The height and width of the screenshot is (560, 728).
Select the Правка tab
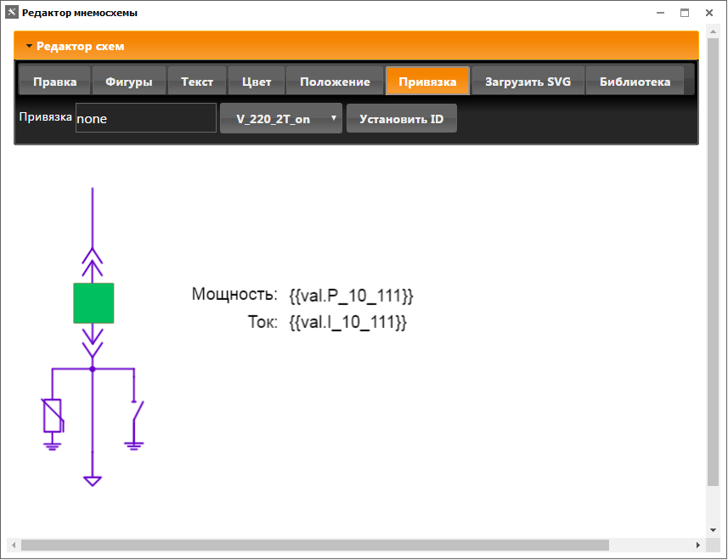click(x=54, y=81)
